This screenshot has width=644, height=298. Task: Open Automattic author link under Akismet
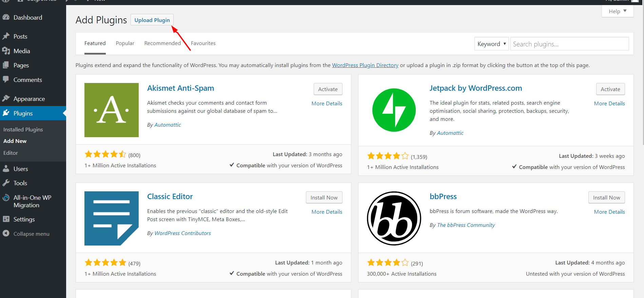168,125
